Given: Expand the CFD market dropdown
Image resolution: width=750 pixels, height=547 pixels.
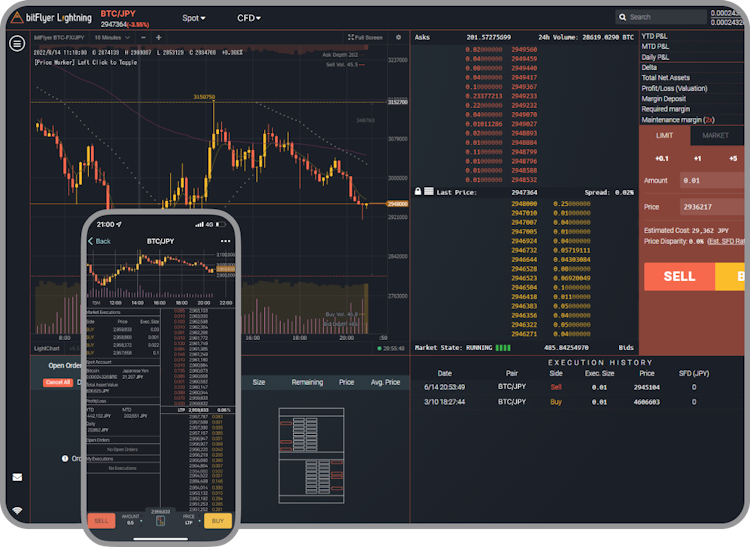Looking at the screenshot, I should pyautogui.click(x=248, y=18).
